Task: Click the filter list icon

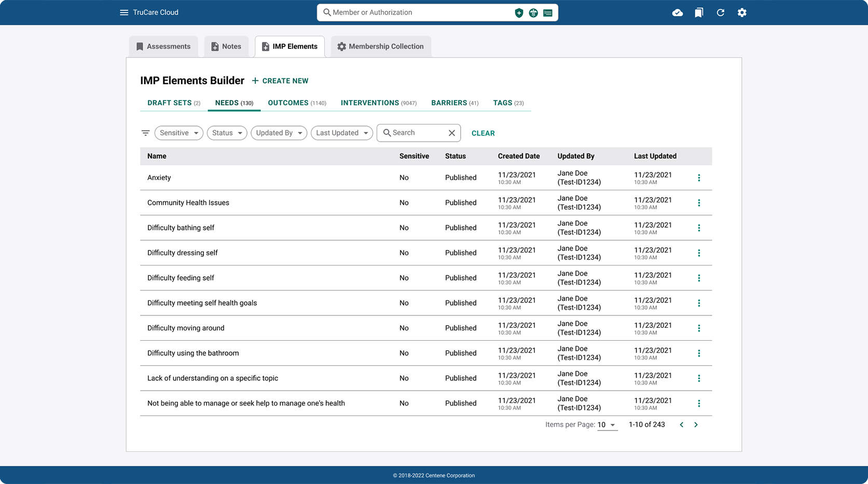Action: (x=146, y=133)
